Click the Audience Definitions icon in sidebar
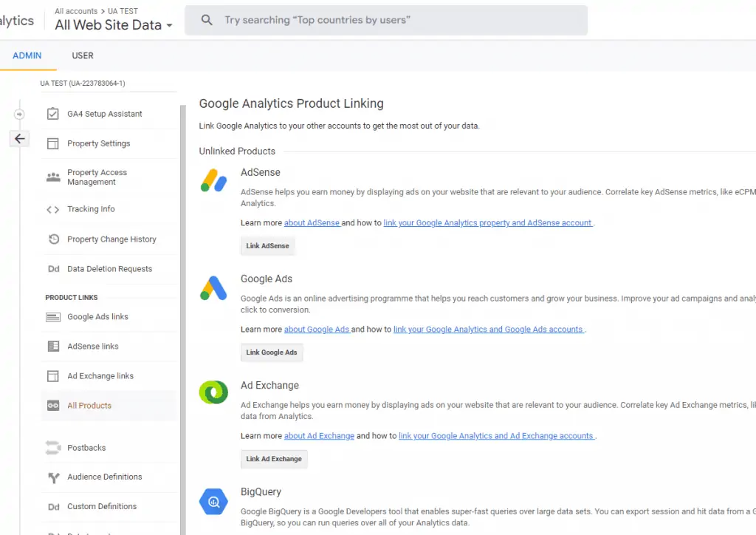This screenshot has height=535, width=756. (x=52, y=477)
